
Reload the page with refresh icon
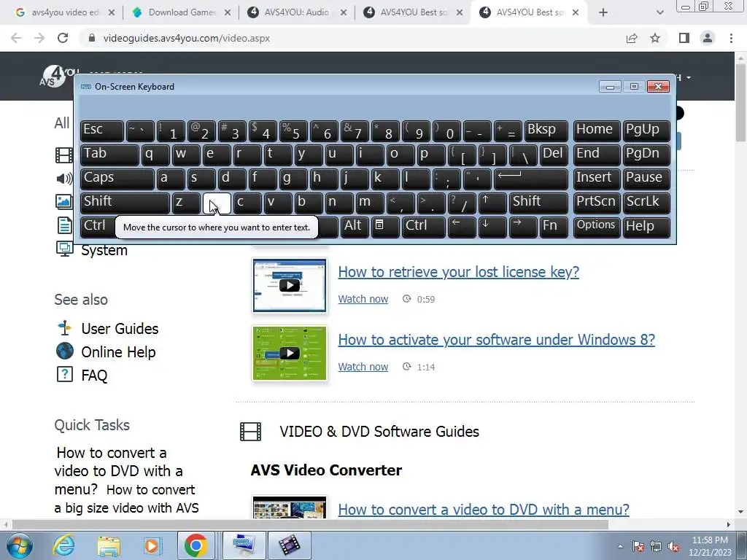click(63, 38)
